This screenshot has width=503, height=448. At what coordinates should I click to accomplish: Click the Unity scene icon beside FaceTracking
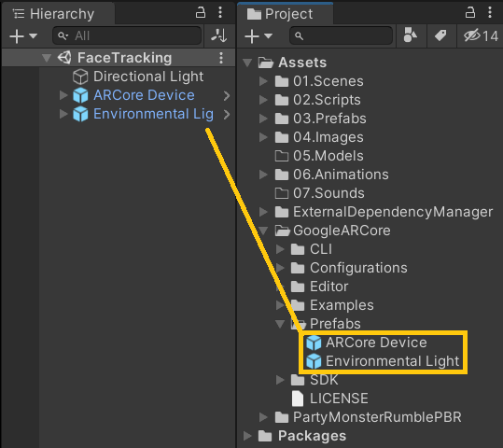point(64,58)
